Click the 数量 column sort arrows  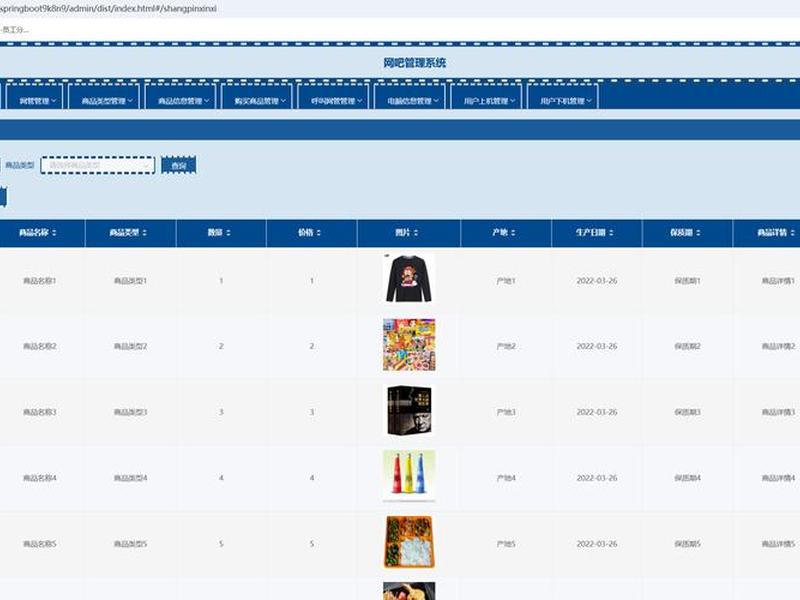pyautogui.click(x=228, y=233)
